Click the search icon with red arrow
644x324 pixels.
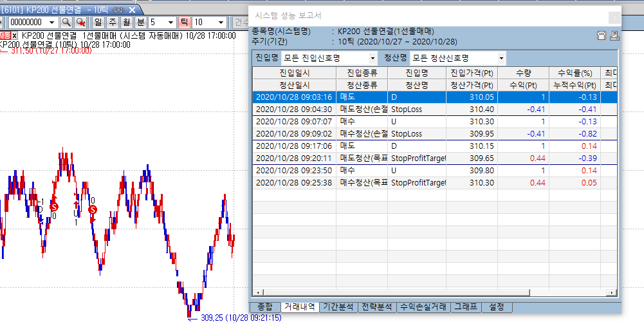tap(80, 22)
